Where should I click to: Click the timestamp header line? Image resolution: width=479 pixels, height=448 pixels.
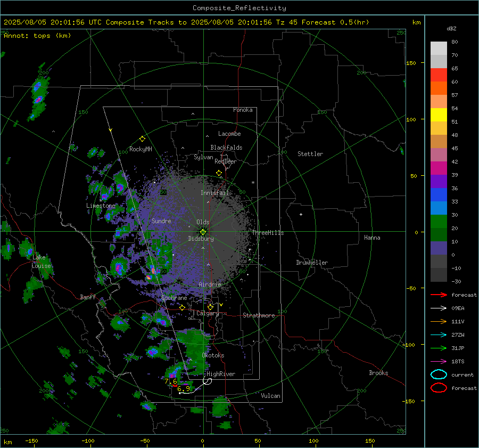pyautogui.click(x=186, y=22)
